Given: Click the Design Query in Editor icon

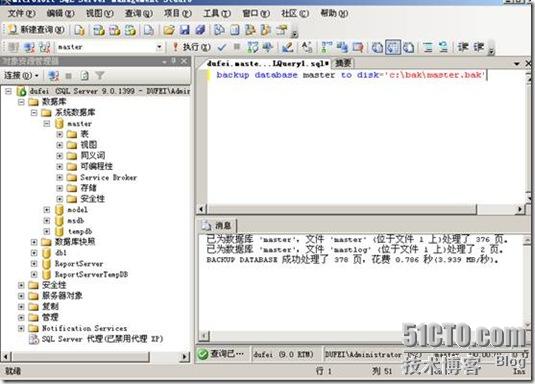Looking at the screenshot, I should coord(287,47).
